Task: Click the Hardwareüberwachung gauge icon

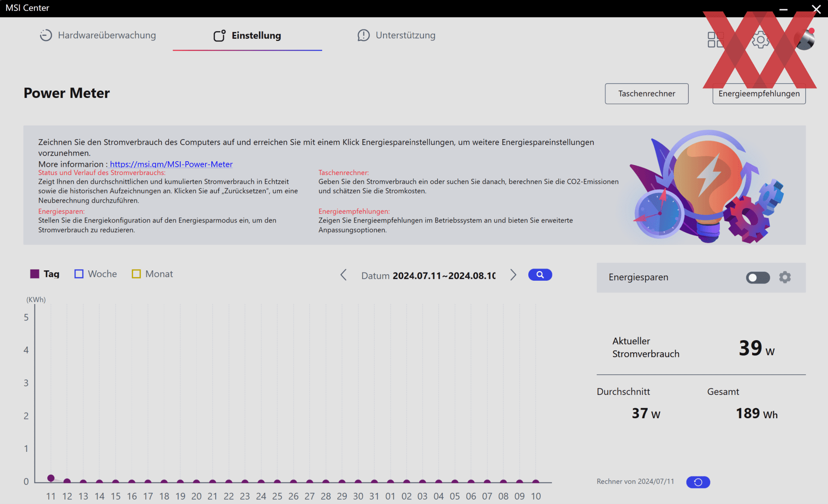Action: pyautogui.click(x=46, y=35)
